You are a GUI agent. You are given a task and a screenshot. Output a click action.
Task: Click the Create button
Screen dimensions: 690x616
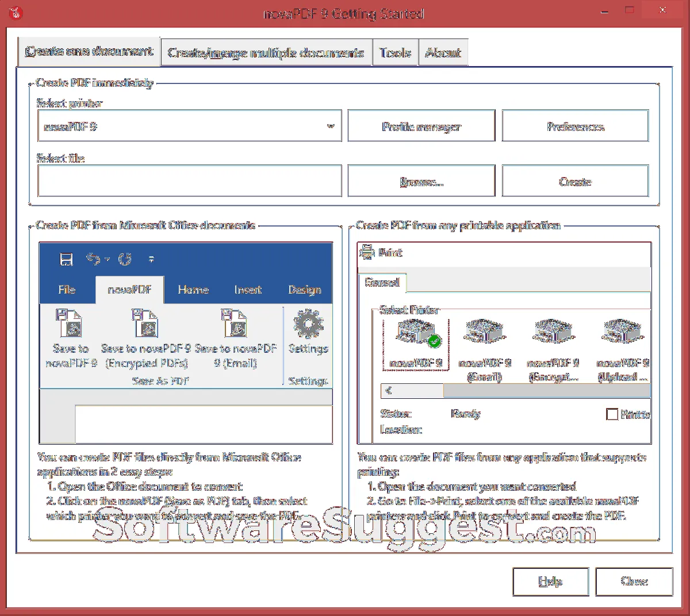pos(575,182)
